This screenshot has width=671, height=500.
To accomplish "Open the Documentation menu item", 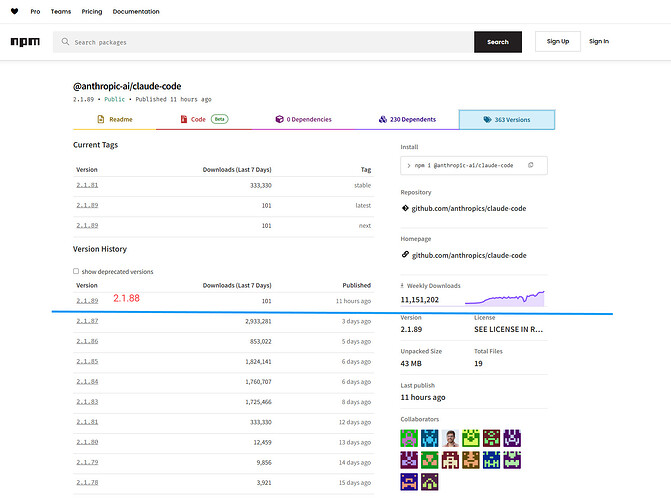I will [x=136, y=12].
